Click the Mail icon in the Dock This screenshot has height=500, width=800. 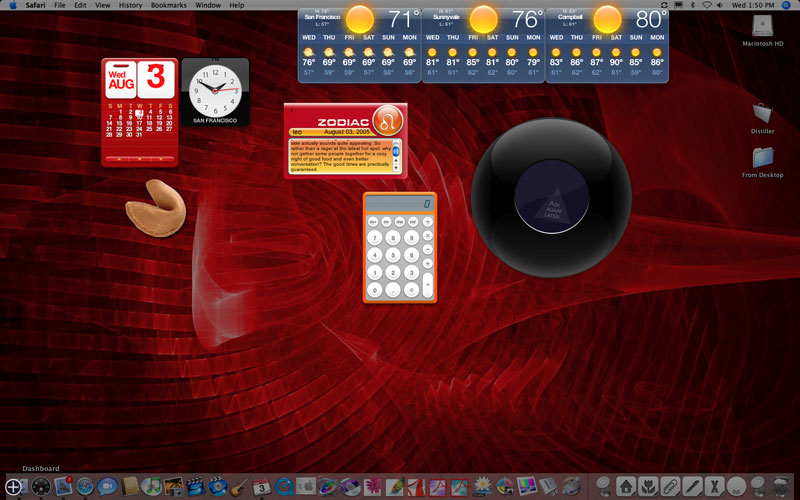click(x=63, y=486)
